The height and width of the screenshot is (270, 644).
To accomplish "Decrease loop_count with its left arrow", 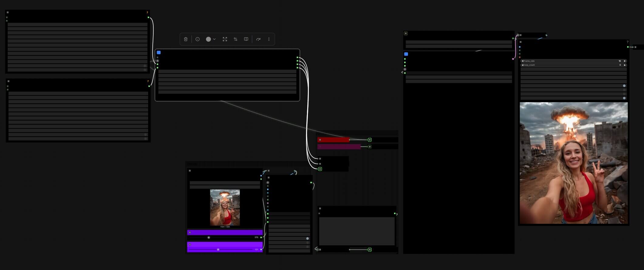I will click(x=522, y=65).
